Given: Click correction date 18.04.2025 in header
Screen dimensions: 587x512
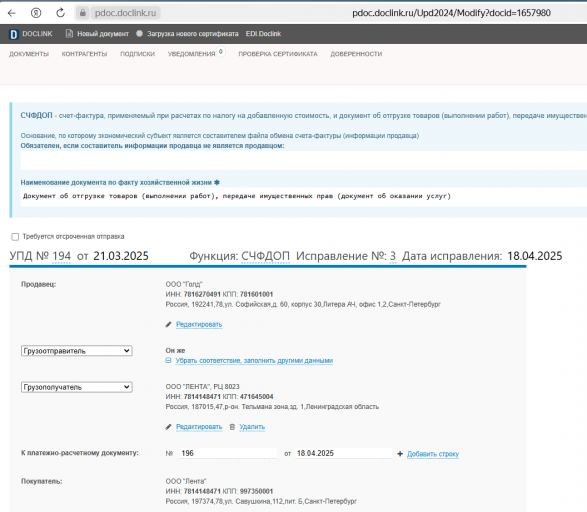Looking at the screenshot, I should [x=535, y=256].
